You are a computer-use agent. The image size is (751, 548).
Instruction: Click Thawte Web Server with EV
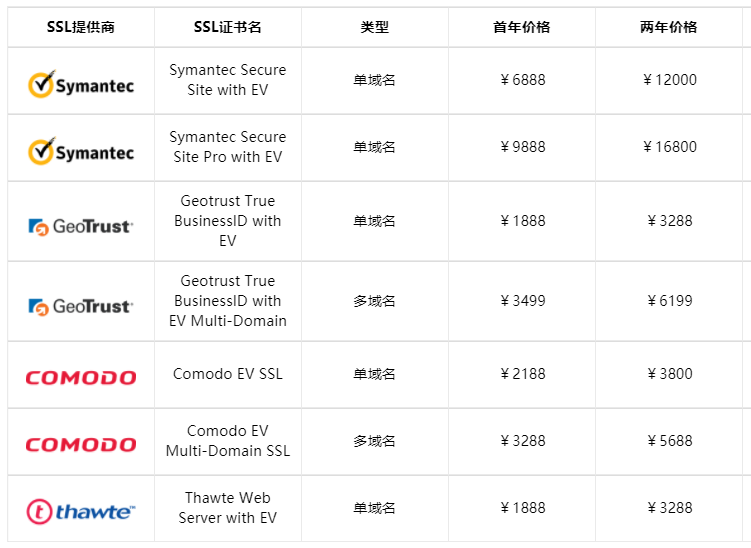[x=228, y=508]
